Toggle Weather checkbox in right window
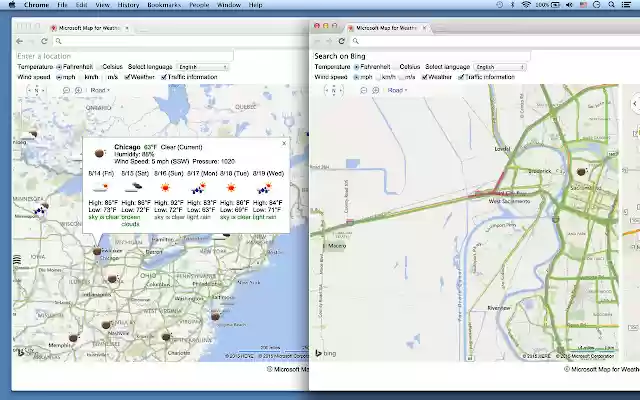This screenshot has height=400, width=640. (425, 77)
